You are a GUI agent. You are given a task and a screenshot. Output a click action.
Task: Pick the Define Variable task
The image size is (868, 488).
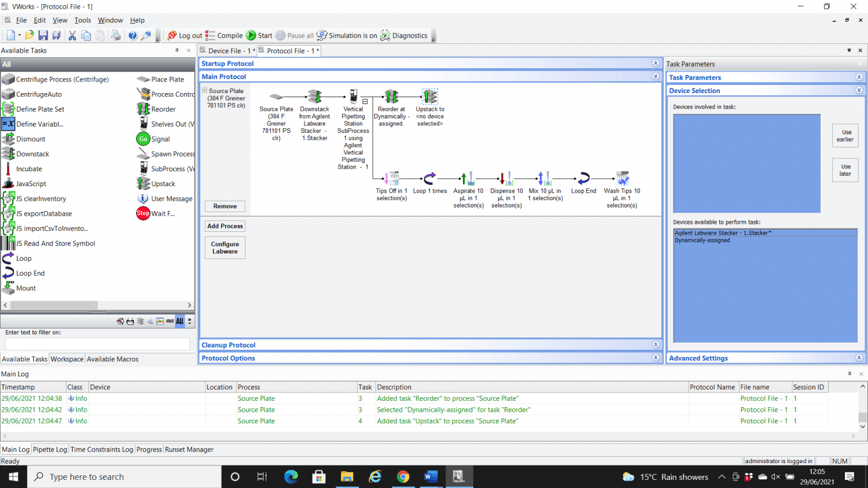pos(33,124)
